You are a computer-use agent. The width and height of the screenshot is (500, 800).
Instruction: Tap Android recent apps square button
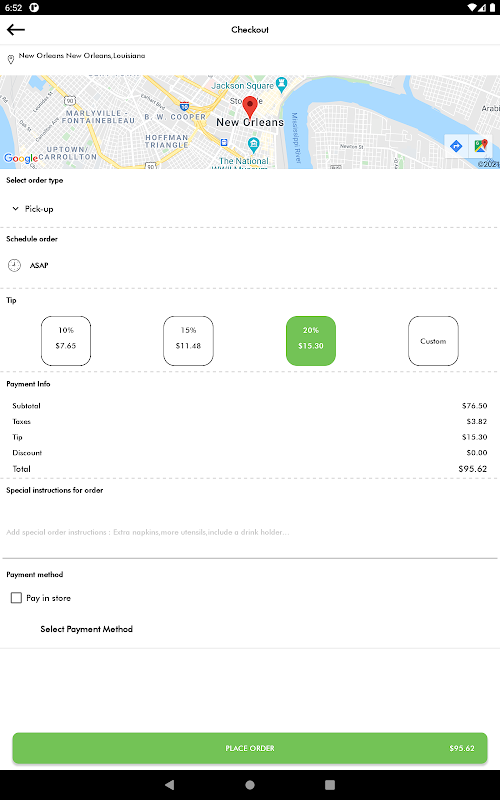click(x=330, y=784)
